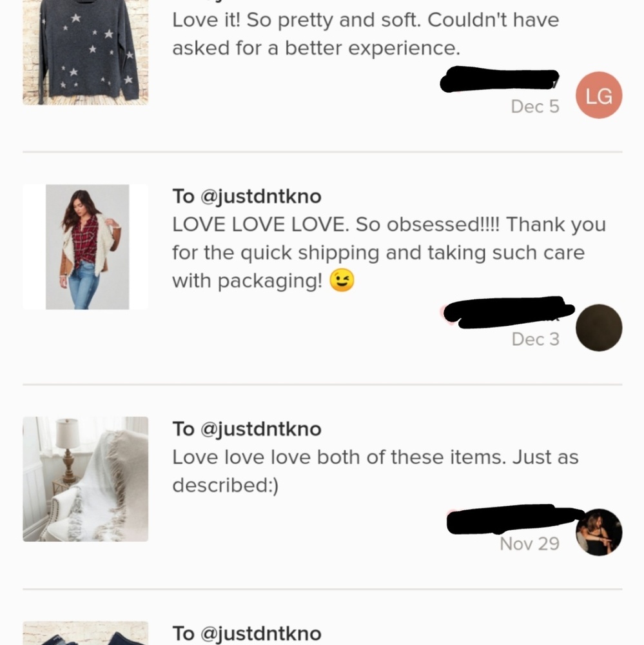Image resolution: width=644 pixels, height=645 pixels.
Task: Tap the dark brown circular avatar
Action: pos(598,328)
